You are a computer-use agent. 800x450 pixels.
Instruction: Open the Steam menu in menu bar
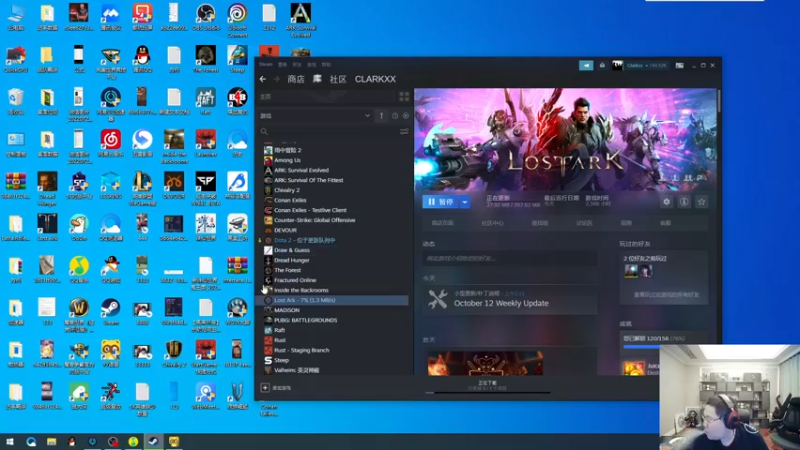pyautogui.click(x=266, y=65)
